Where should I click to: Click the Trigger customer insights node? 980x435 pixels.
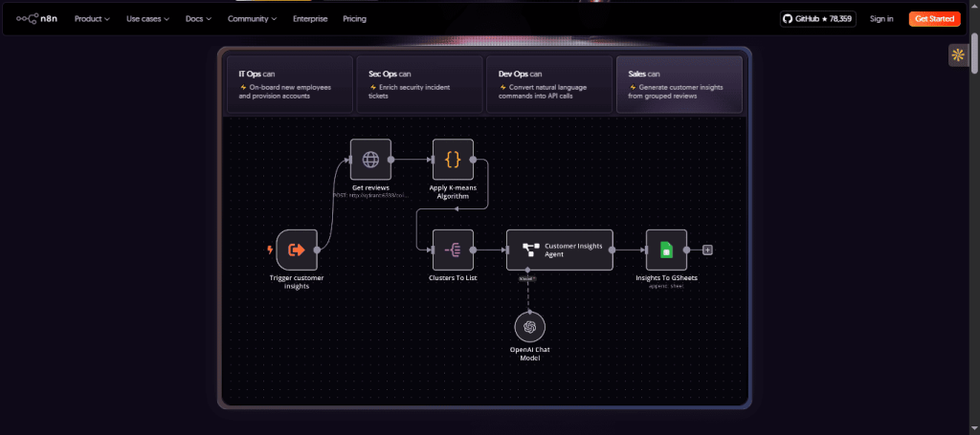click(297, 250)
